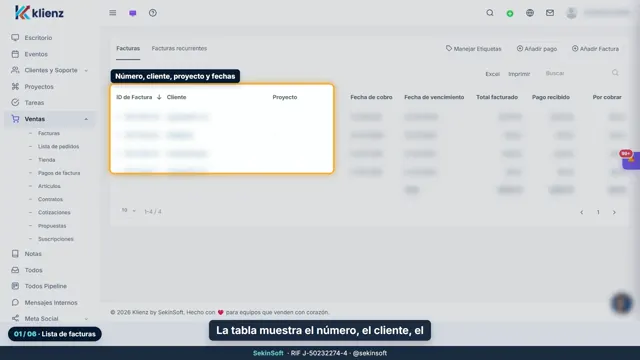Sort by Fecha de vencimiento column
Screen dimensions: 640x360
click(x=434, y=97)
